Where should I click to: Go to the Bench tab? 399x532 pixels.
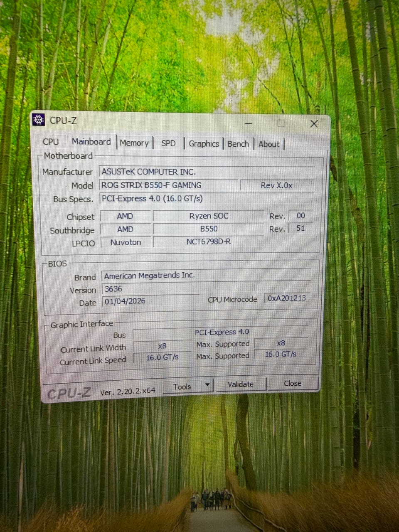point(238,144)
